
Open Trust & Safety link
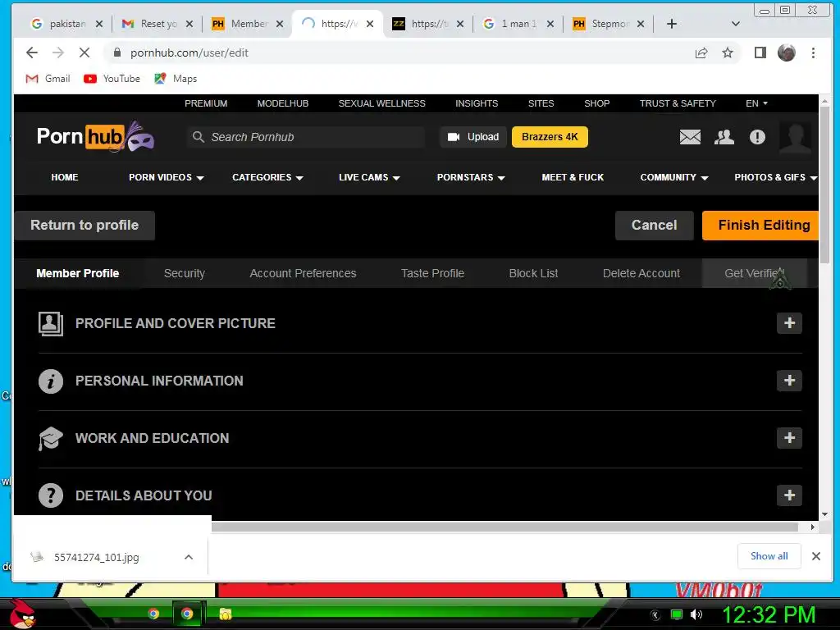coord(677,103)
